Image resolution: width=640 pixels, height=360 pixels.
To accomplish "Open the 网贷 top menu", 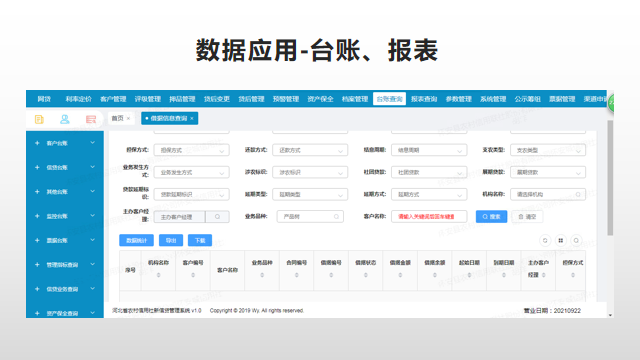I will click(44, 99).
